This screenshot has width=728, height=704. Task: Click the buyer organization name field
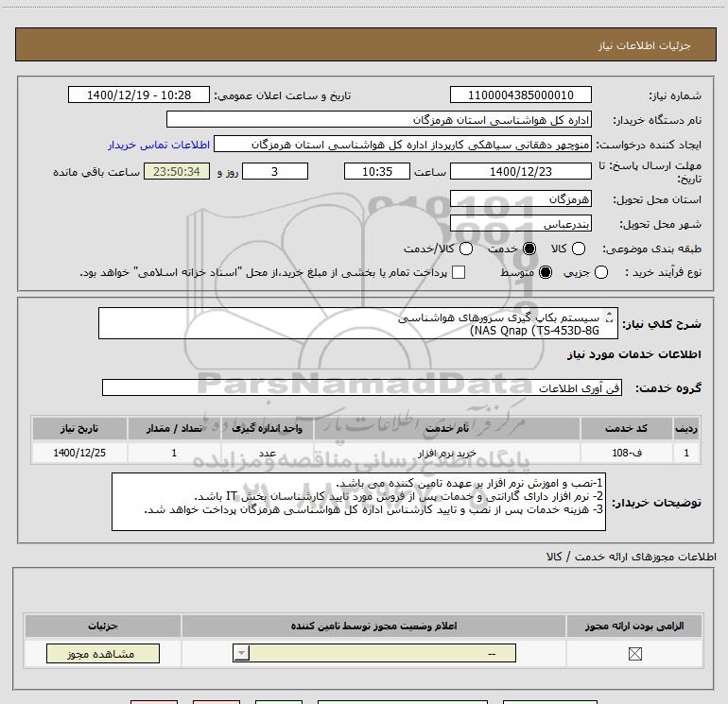(x=379, y=120)
